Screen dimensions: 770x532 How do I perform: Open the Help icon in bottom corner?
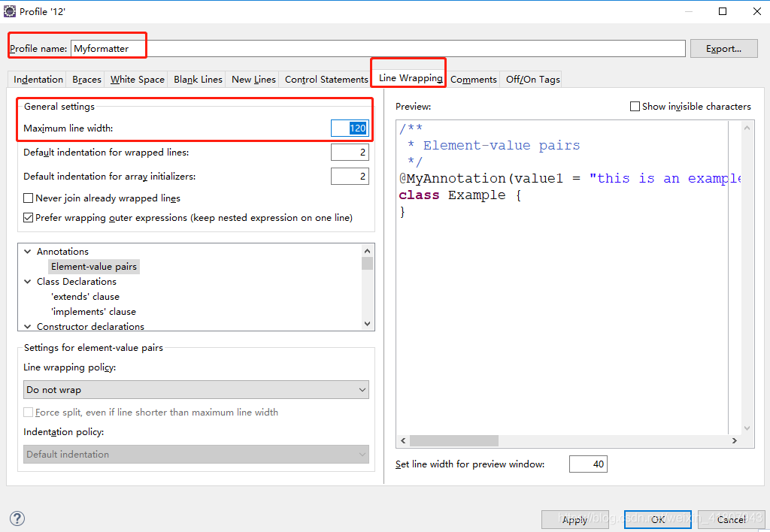17,518
